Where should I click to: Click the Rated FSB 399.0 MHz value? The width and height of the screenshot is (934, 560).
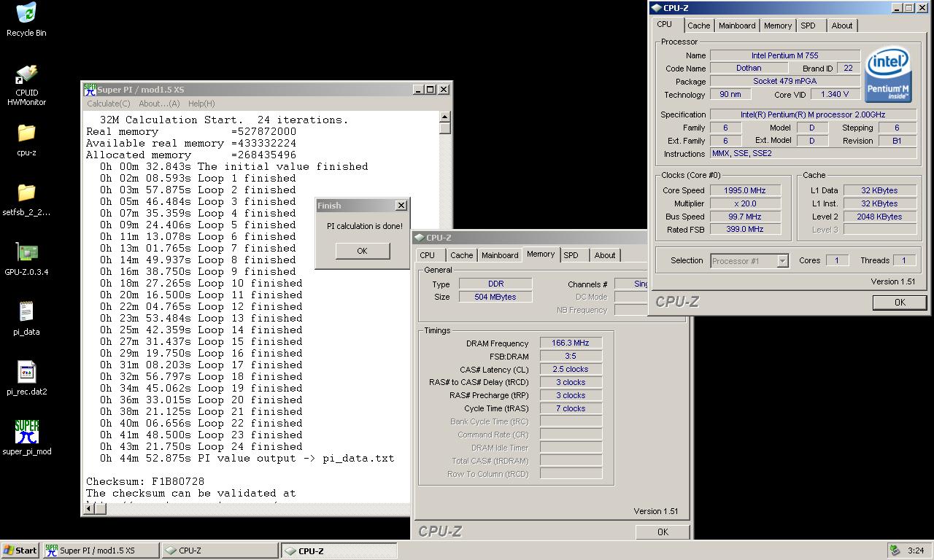pos(744,230)
